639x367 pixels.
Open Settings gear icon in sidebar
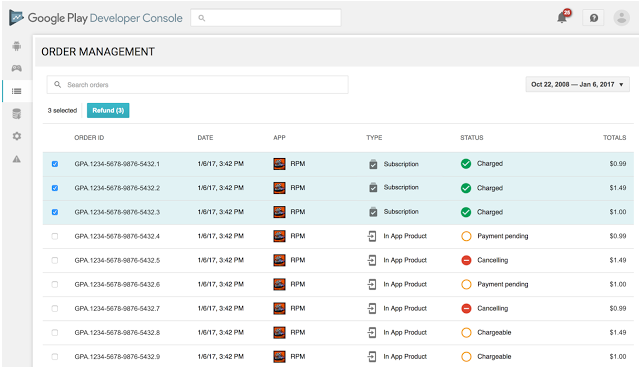click(x=17, y=136)
